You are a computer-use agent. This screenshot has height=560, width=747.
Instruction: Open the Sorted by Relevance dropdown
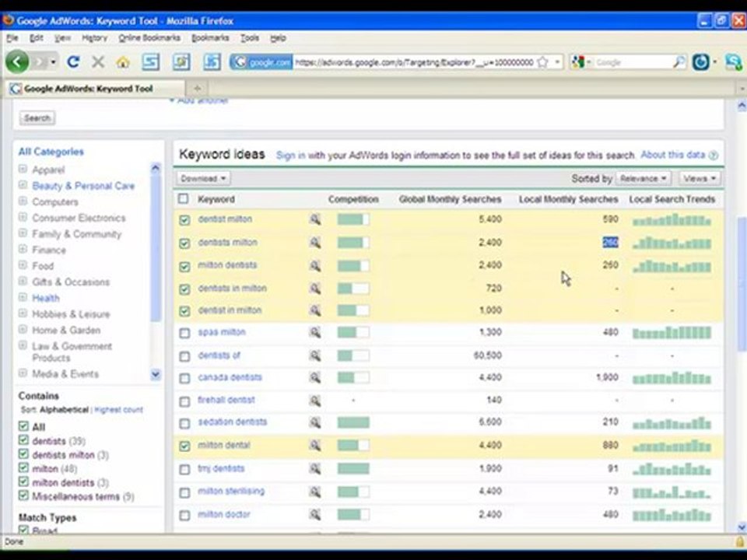[644, 179]
